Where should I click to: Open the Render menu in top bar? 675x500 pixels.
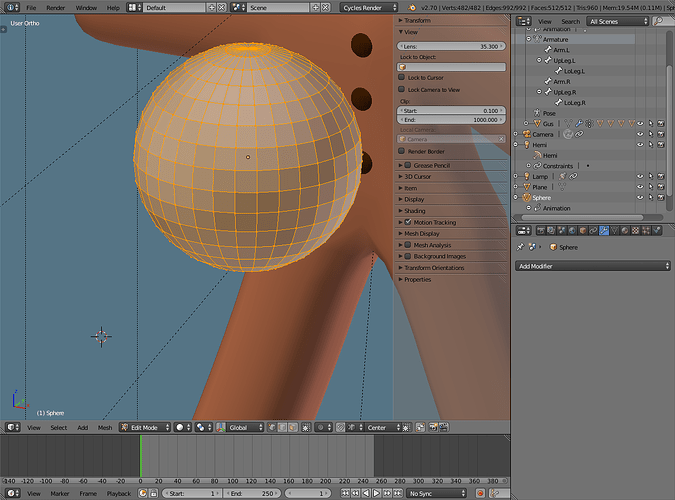click(x=56, y=8)
